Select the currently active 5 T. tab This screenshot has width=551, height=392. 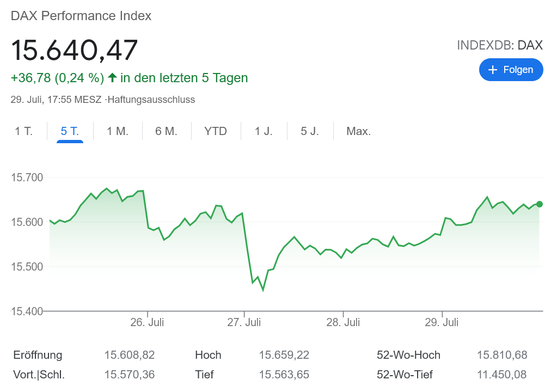coord(70,131)
